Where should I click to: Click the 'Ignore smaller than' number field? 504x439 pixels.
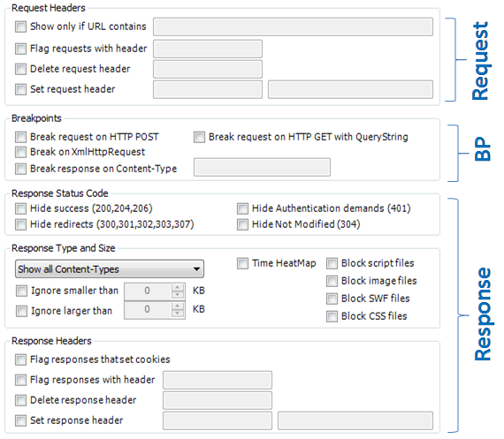tap(148, 291)
